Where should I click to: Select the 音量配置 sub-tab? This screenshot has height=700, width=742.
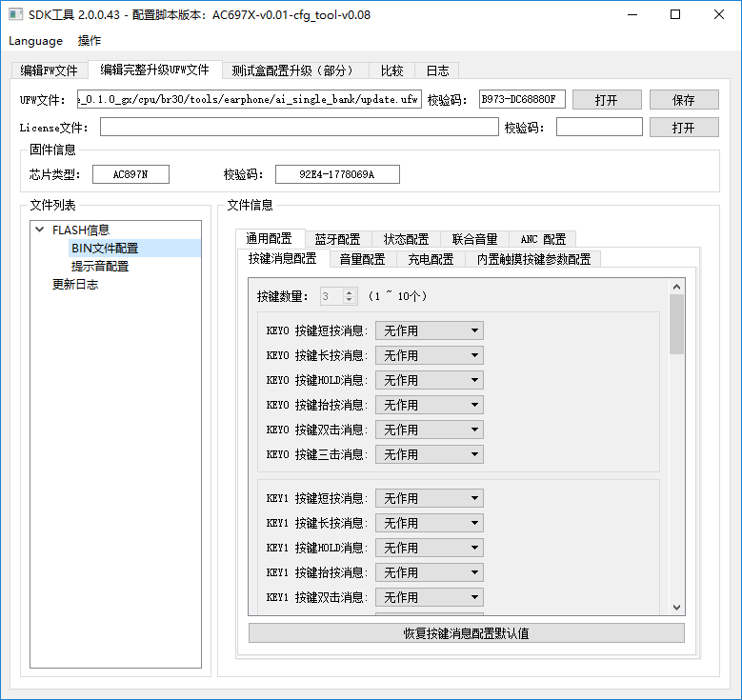coord(362,259)
